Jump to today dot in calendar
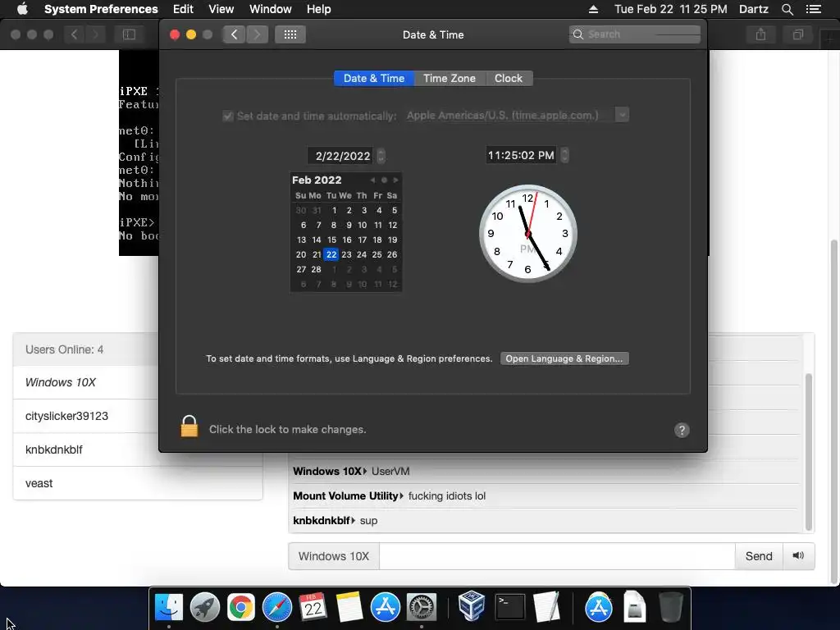The image size is (840, 630). pyautogui.click(x=384, y=180)
